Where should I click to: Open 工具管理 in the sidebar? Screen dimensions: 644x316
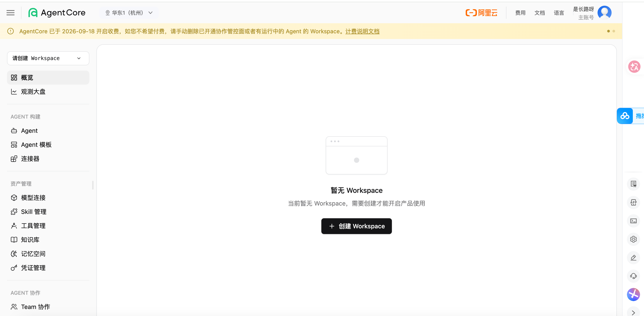(48, 226)
